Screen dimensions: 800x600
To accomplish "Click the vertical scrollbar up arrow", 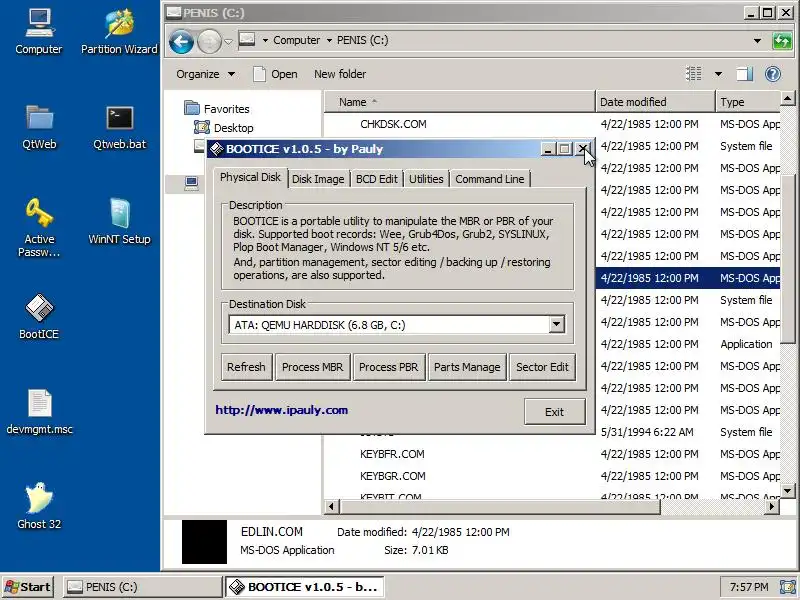I will 787,98.
